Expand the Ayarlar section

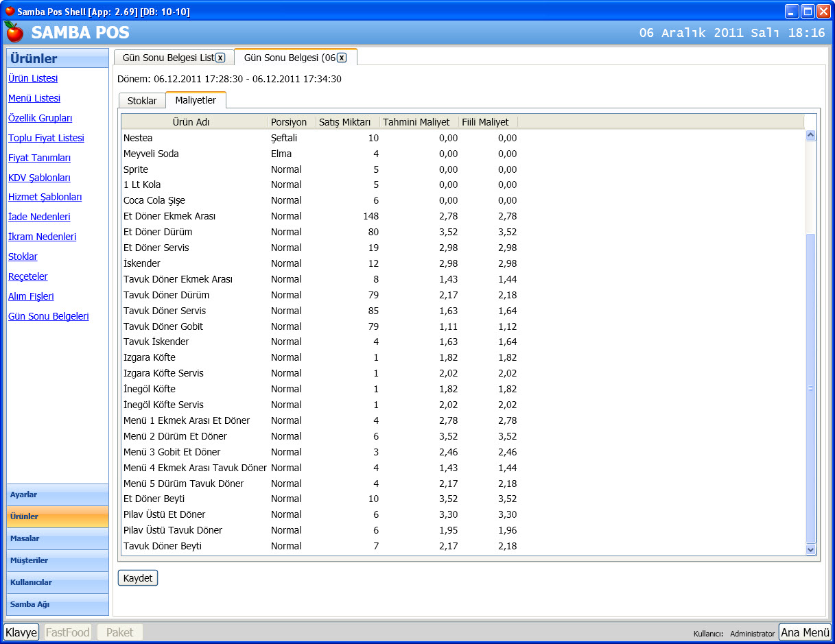tap(58, 494)
